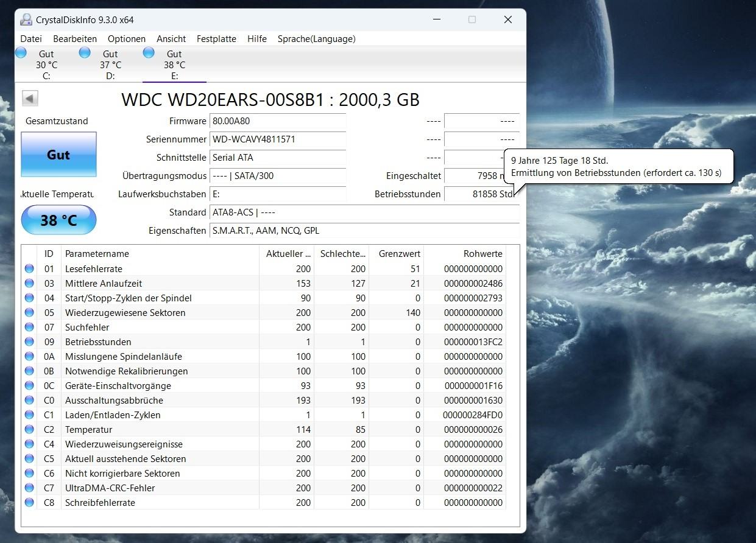Click the Standard field ATA8-ACS
Screen dimensions: 756x543
[x=364, y=212]
